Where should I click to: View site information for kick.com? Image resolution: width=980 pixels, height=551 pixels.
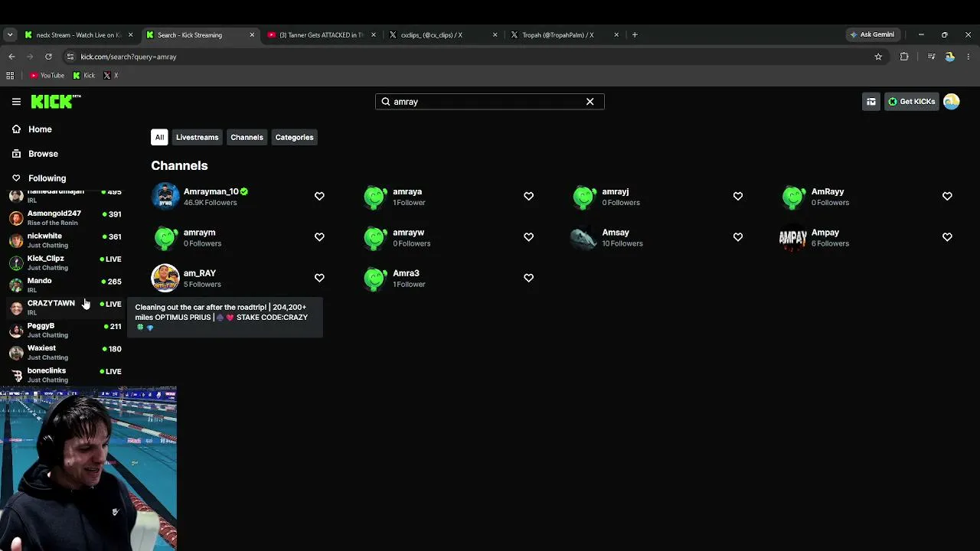[70, 57]
